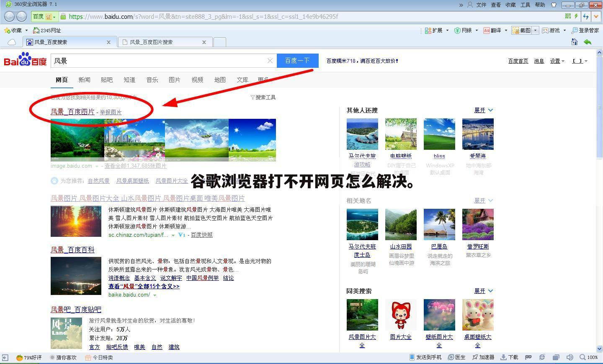The height and width of the screenshot is (364, 603).
Task: Open the 搜索工具 search tools filter
Action: 263,97
